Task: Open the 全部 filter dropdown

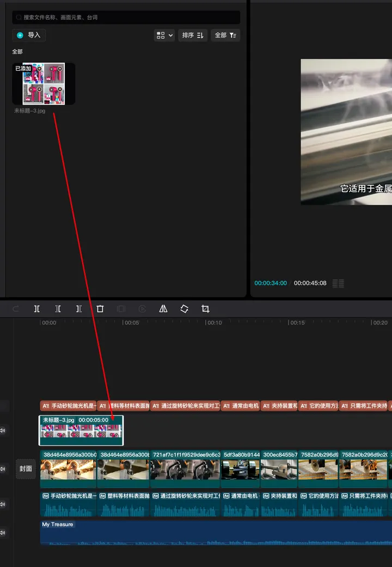Action: [x=225, y=35]
